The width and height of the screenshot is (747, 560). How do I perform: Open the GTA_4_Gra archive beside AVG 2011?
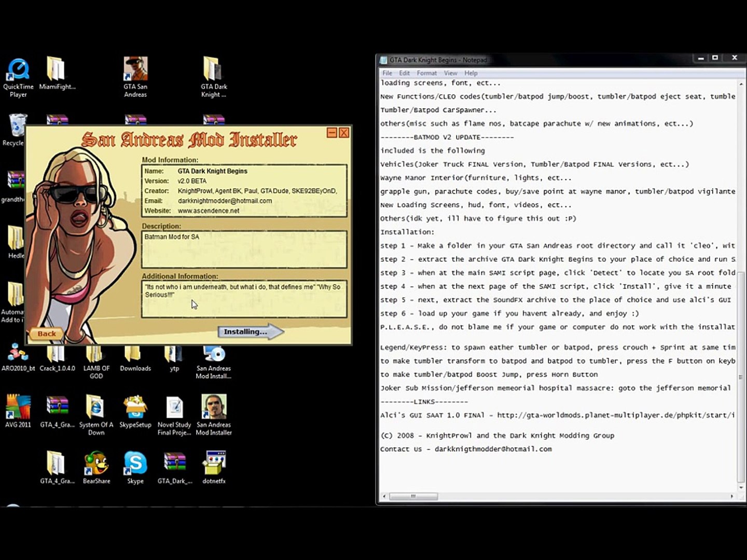pyautogui.click(x=57, y=411)
